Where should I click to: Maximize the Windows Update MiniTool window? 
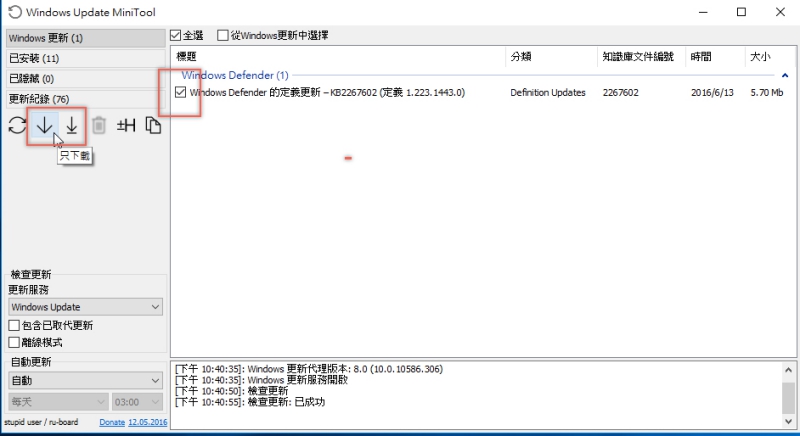click(741, 12)
